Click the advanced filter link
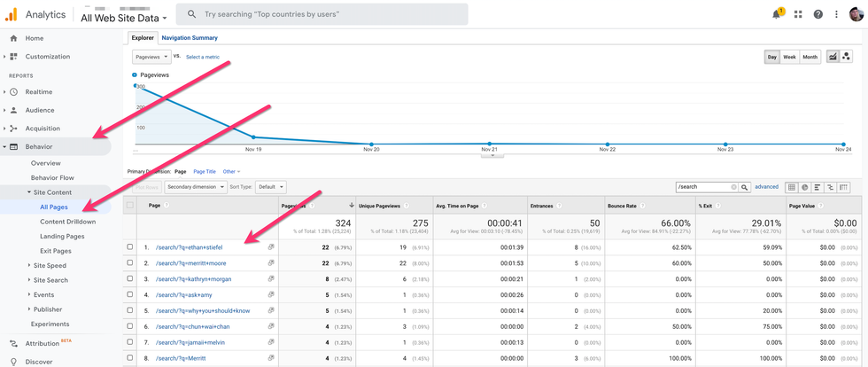868x367 pixels. tap(766, 187)
